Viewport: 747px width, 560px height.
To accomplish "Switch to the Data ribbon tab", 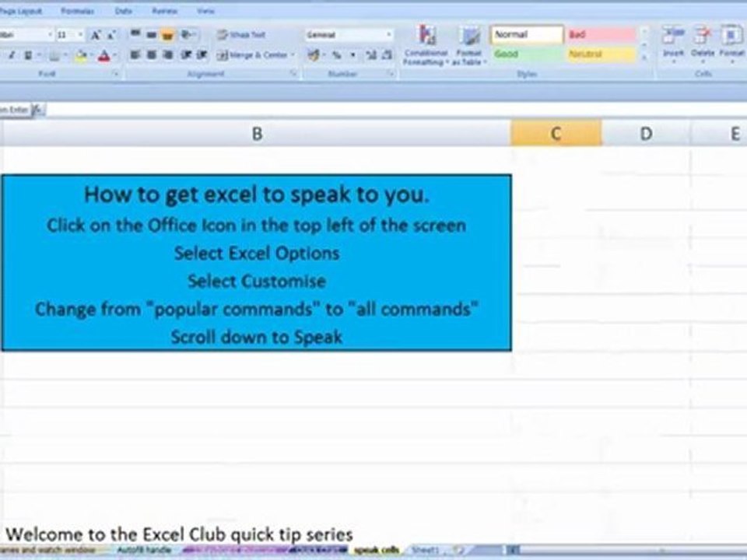I will [124, 10].
